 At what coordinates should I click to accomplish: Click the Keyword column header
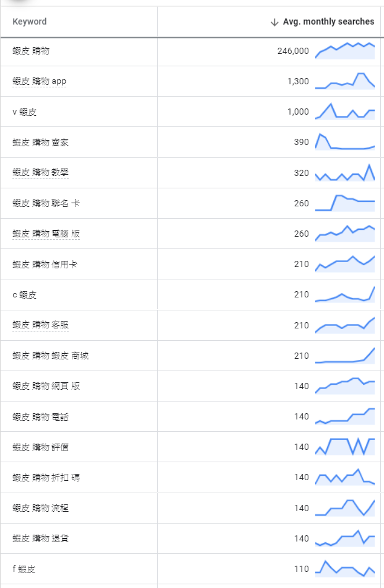pos(30,22)
